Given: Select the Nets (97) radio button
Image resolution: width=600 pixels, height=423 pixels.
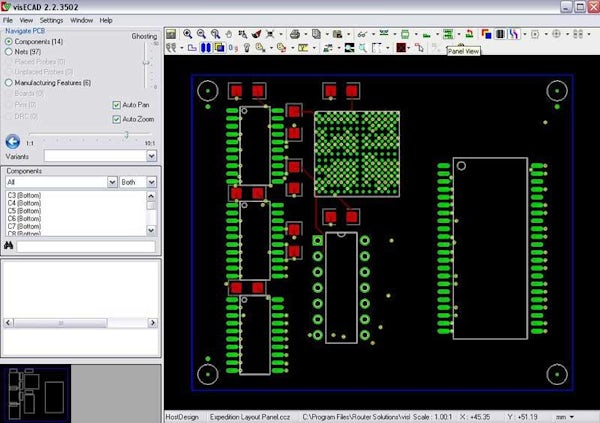Looking at the screenshot, I should pos(9,51).
